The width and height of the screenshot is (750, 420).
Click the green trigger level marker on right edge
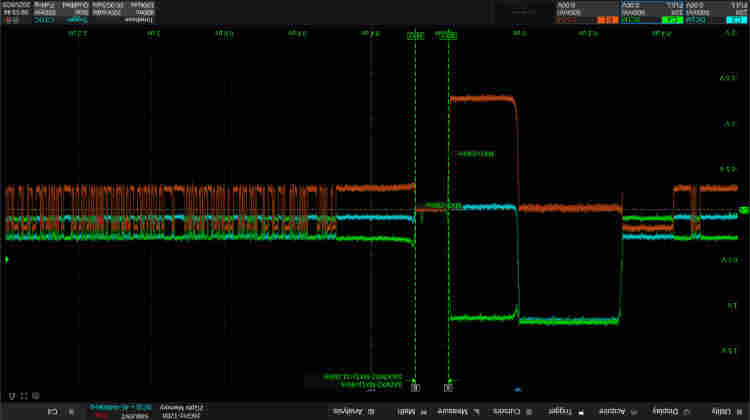pyautogui.click(x=743, y=210)
